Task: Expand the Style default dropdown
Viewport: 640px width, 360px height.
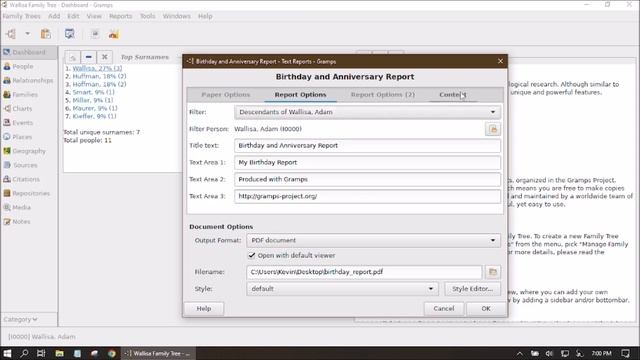Action: tap(342, 289)
